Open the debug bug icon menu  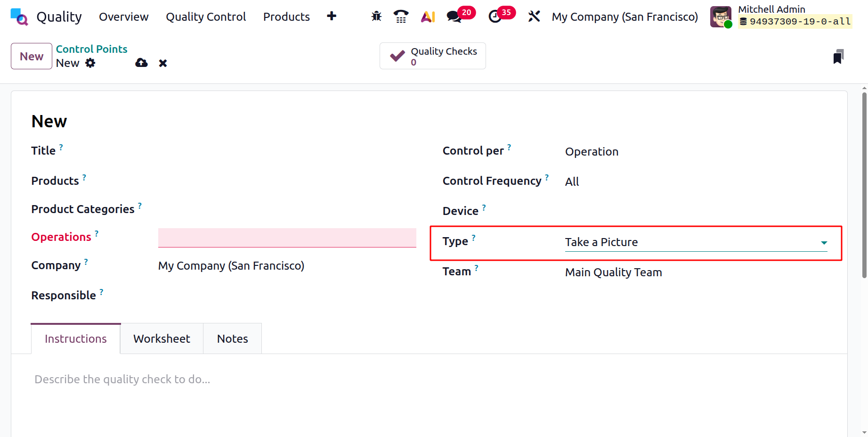[x=376, y=16]
